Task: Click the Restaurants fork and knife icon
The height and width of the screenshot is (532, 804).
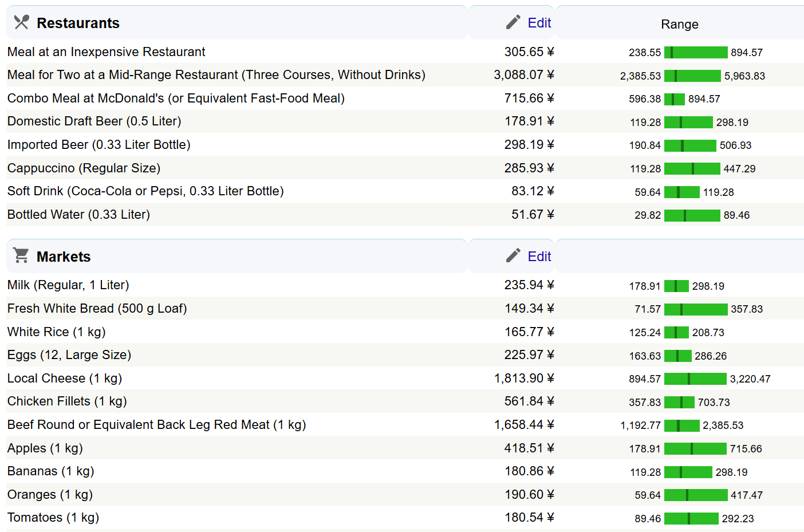Action: [x=21, y=22]
